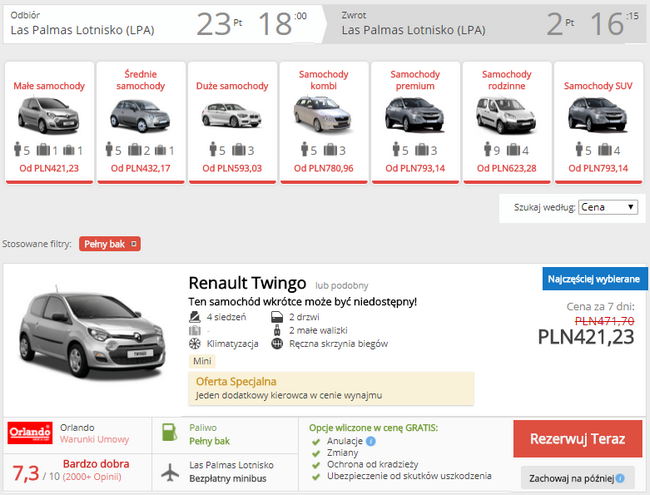Click Zachowaj na później button
The height and width of the screenshot is (495, 650).
tap(579, 478)
